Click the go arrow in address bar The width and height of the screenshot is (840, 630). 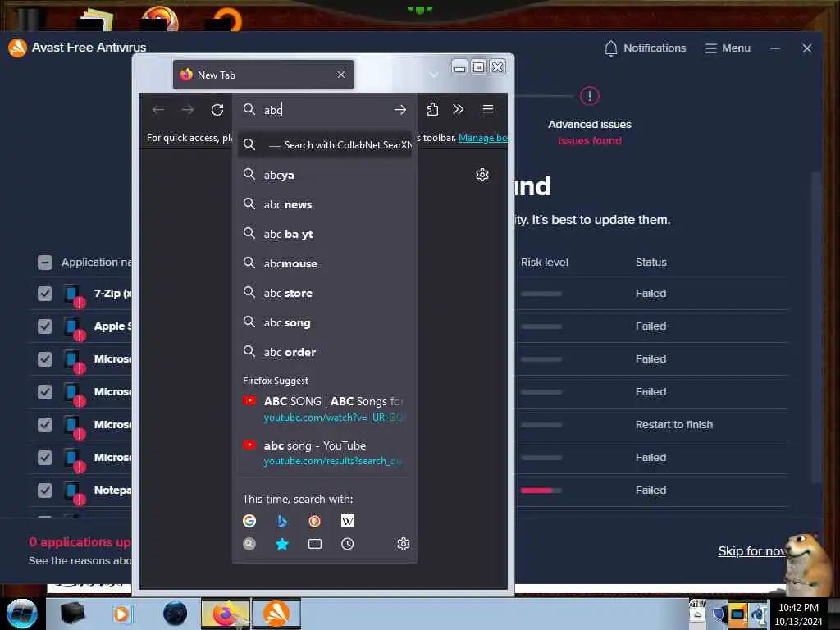pos(400,110)
